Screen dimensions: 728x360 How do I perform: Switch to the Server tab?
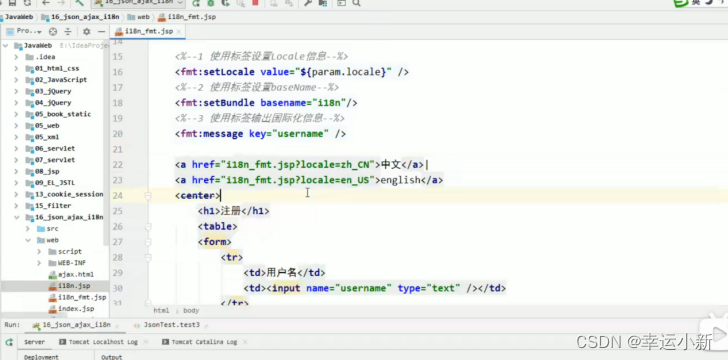[x=34, y=342]
